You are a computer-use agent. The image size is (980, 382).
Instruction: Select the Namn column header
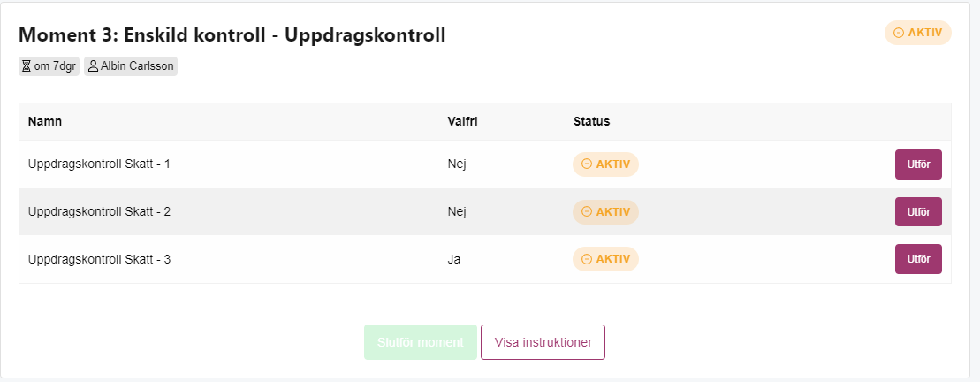pyautogui.click(x=45, y=121)
